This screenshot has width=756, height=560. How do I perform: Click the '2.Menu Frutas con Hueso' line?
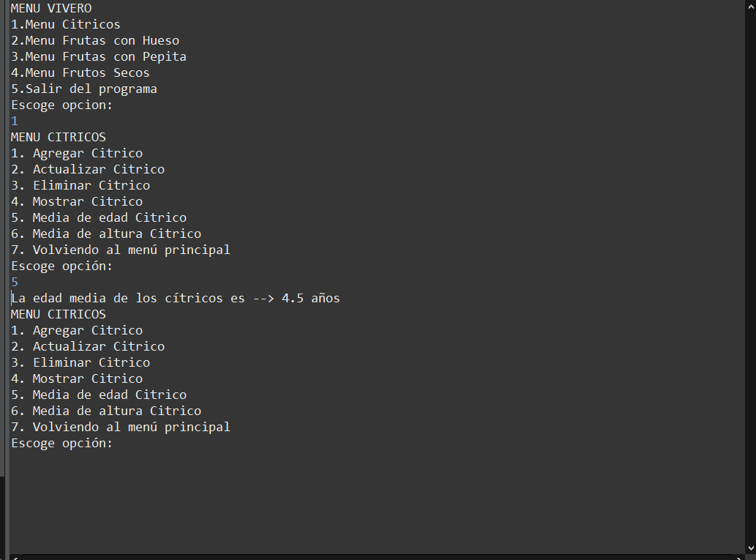95,40
